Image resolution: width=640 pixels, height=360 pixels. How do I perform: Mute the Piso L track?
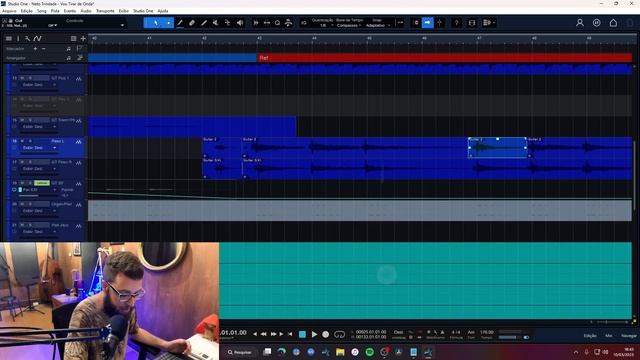tap(22, 141)
